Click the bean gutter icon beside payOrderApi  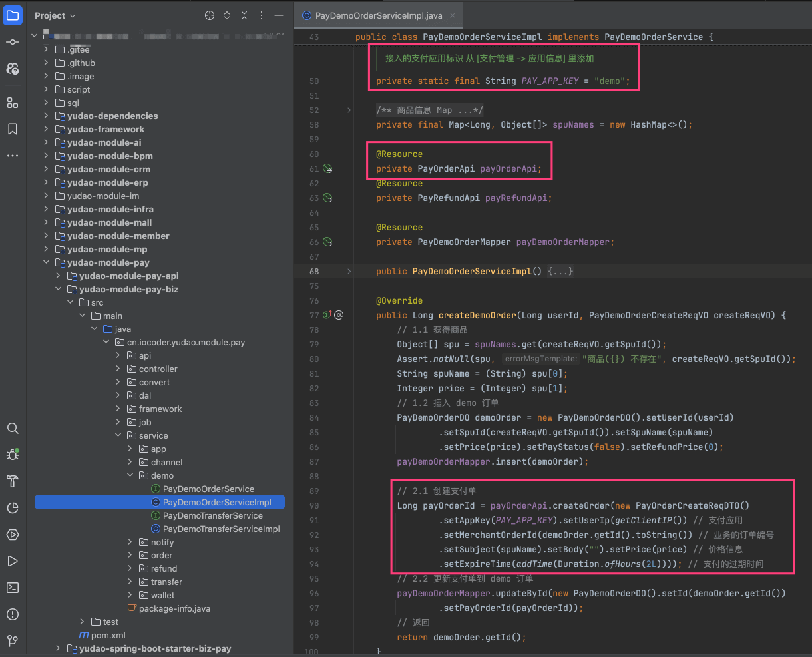point(327,169)
